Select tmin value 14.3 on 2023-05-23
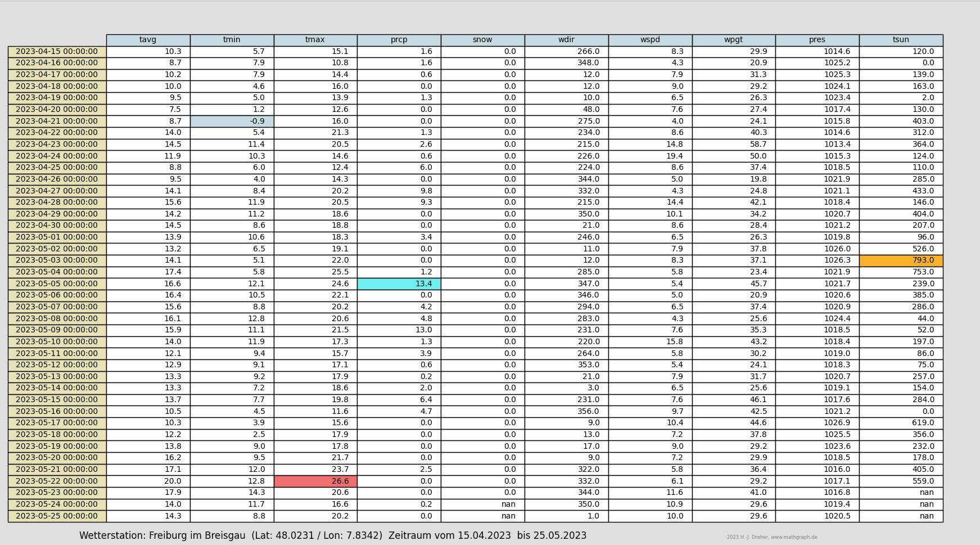This screenshot has height=545, width=980. click(232, 493)
